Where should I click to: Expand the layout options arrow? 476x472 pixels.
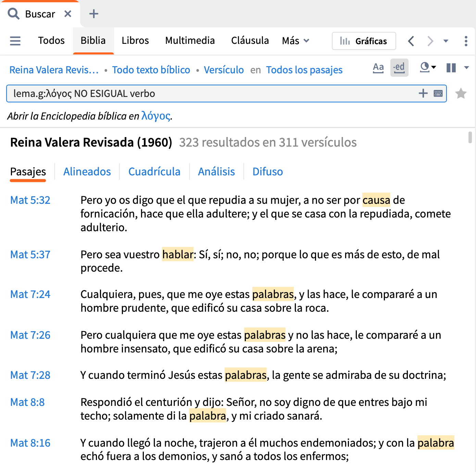pos(466,67)
